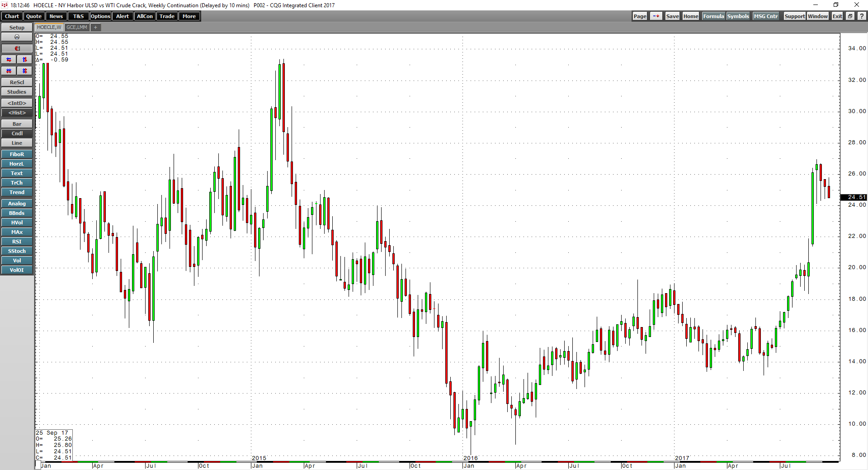
Task: Restore down the application window
Action: click(836, 5)
